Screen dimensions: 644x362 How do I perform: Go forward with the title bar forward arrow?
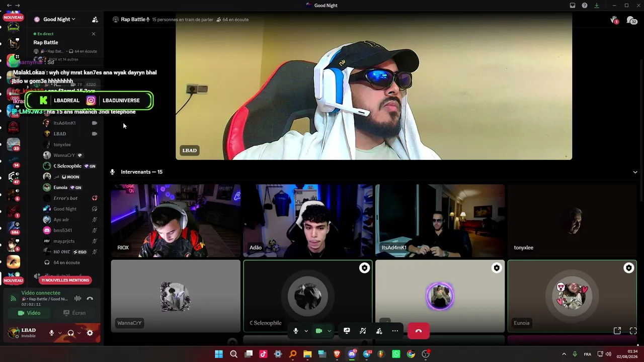coord(18,5)
